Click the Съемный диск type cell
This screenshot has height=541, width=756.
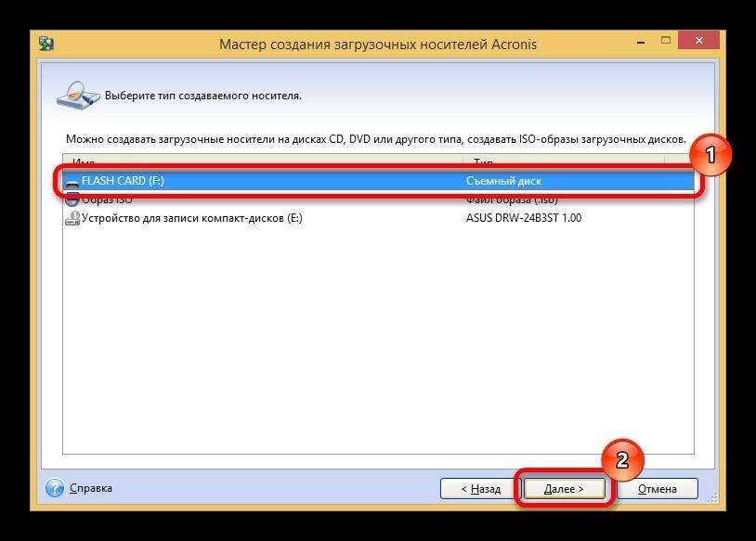(503, 181)
